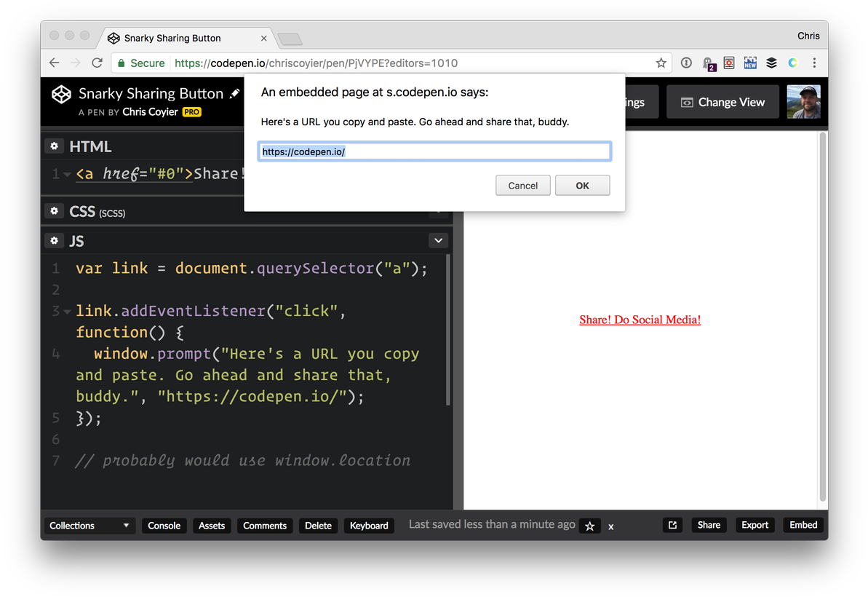Edit the pen title with the pencil icon
The image size is (868, 597).
coord(235,93)
